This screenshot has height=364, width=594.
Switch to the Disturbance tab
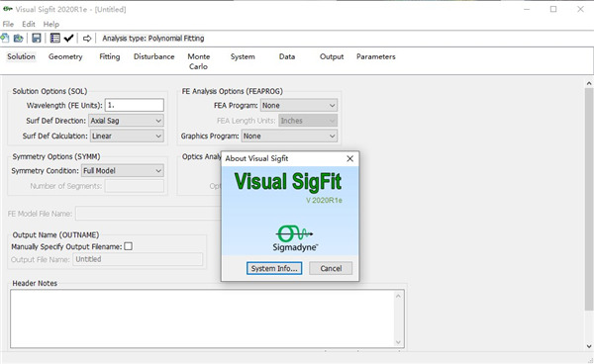click(x=153, y=56)
